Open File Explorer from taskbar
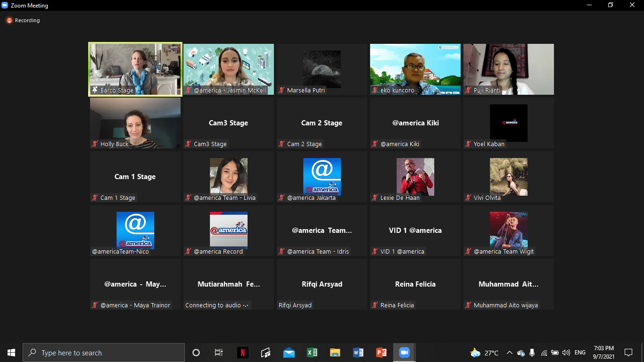644x362 pixels. click(335, 353)
